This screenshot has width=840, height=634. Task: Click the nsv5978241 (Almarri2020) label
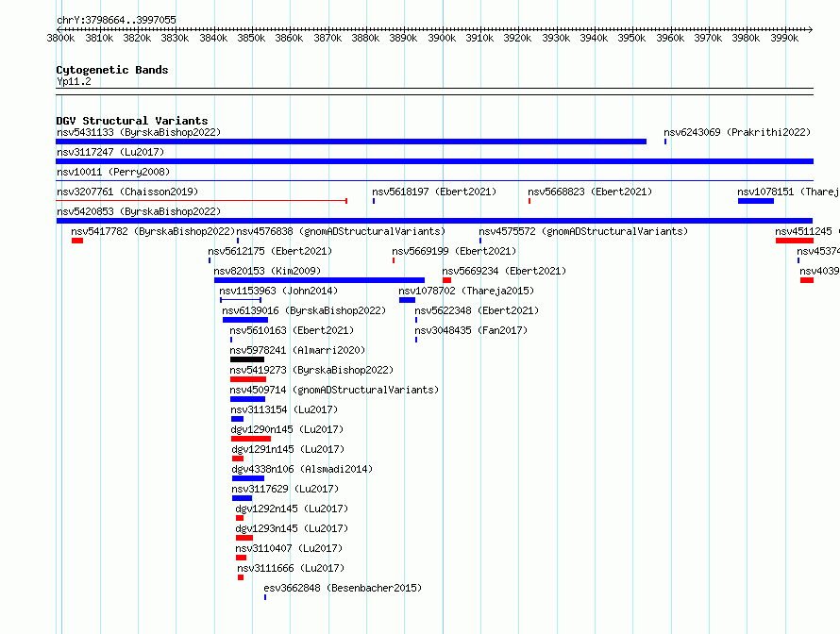pyautogui.click(x=297, y=350)
